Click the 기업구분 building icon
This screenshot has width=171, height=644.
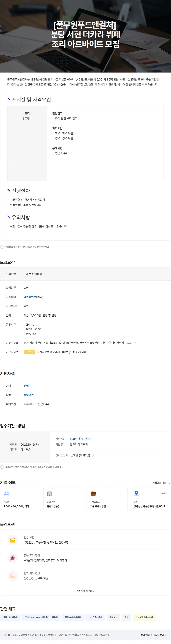click(50, 493)
